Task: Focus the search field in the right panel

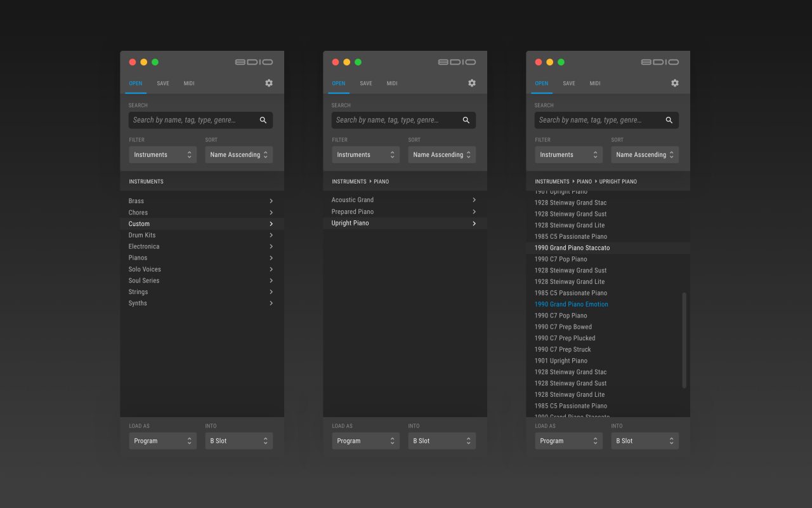Action: [596, 120]
